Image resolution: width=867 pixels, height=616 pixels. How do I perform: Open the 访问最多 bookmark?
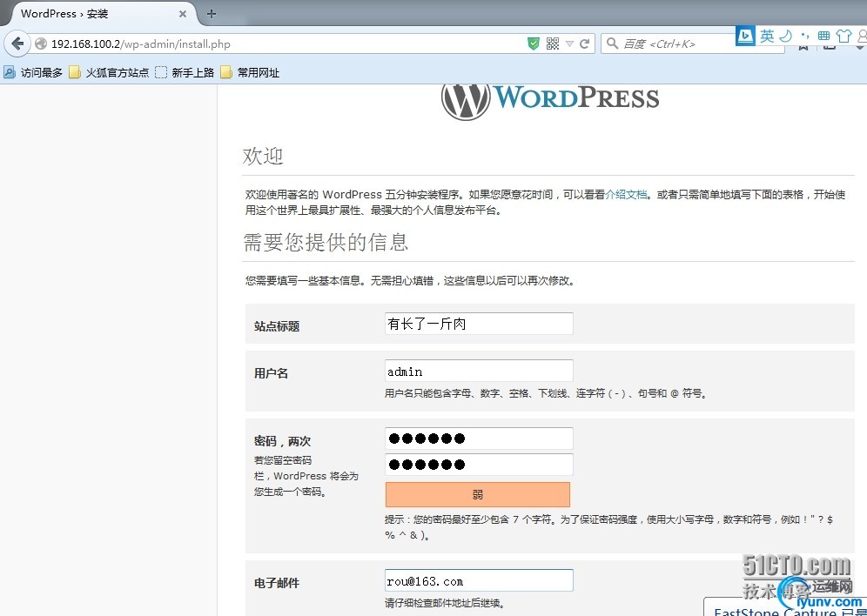click(x=33, y=72)
